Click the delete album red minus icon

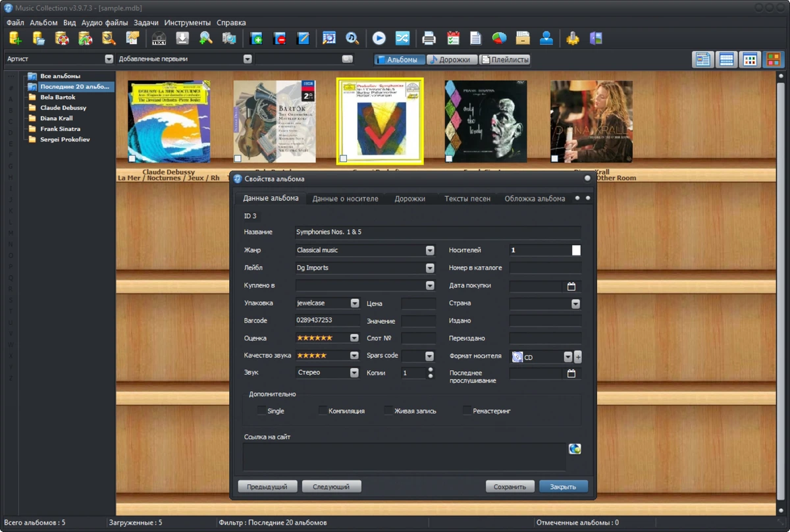point(279,38)
